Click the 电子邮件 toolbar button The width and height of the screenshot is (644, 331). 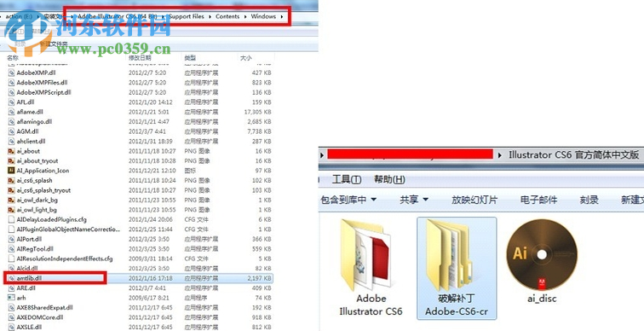pyautogui.click(x=538, y=200)
